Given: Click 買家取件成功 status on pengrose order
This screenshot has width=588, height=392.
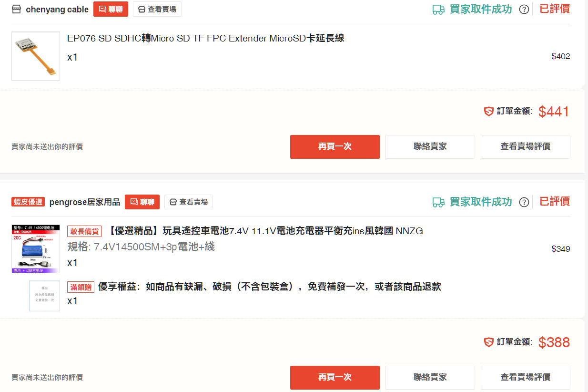Looking at the screenshot, I should click(x=481, y=202).
